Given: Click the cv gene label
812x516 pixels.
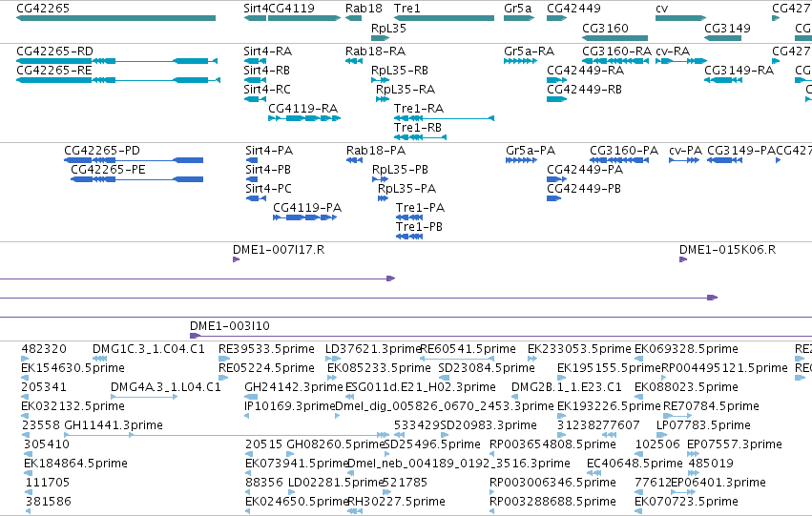Looking at the screenshot, I should point(662,9).
